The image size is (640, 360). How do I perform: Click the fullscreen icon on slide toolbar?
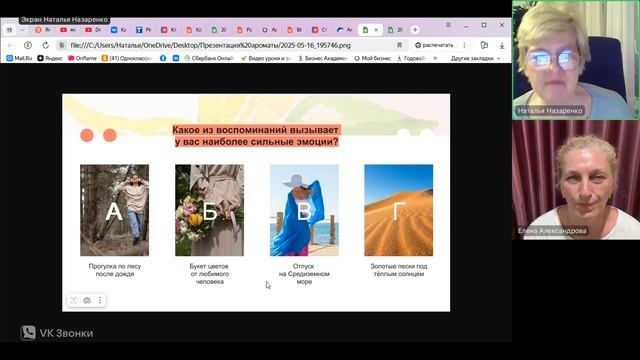(x=74, y=300)
